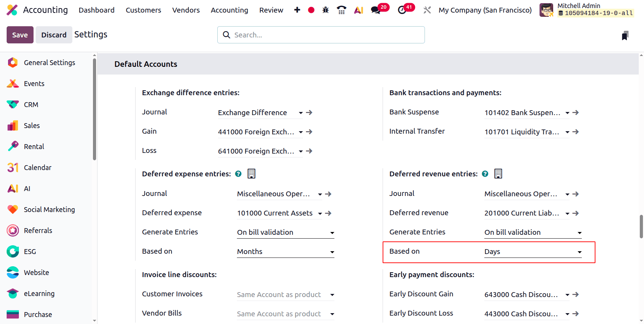Click the plus icon to create new record
644x324 pixels.
297,10
